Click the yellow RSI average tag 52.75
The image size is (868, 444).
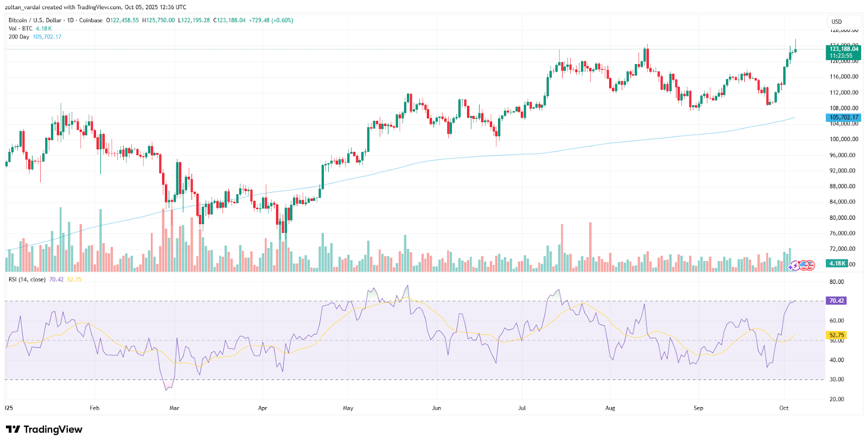click(x=836, y=335)
